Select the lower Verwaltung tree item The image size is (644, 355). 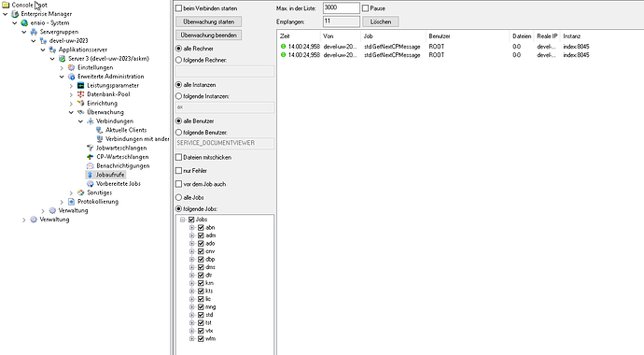(54, 220)
